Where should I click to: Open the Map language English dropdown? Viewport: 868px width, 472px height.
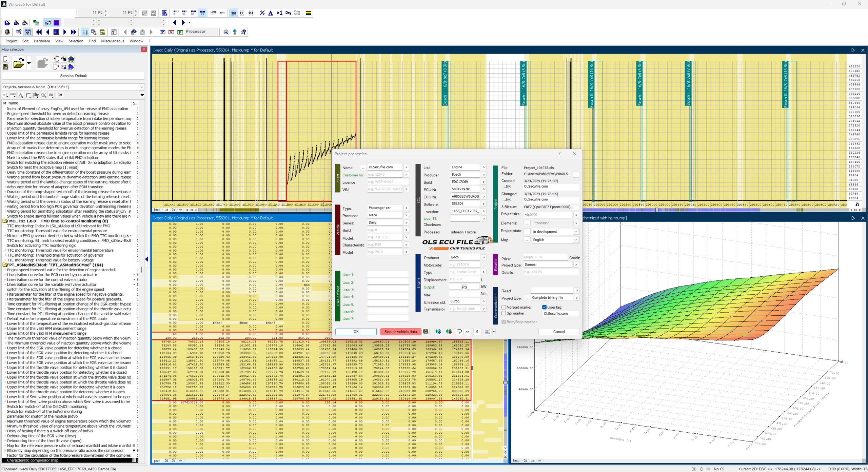(x=555, y=240)
